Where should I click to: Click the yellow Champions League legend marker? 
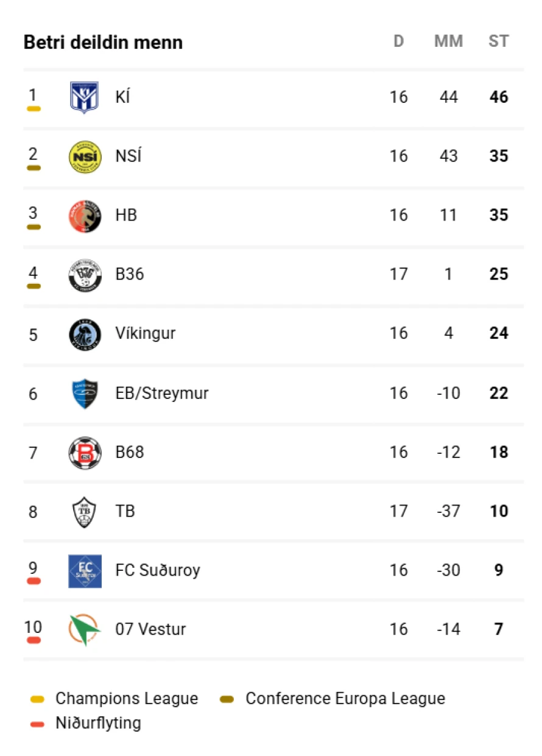38,699
